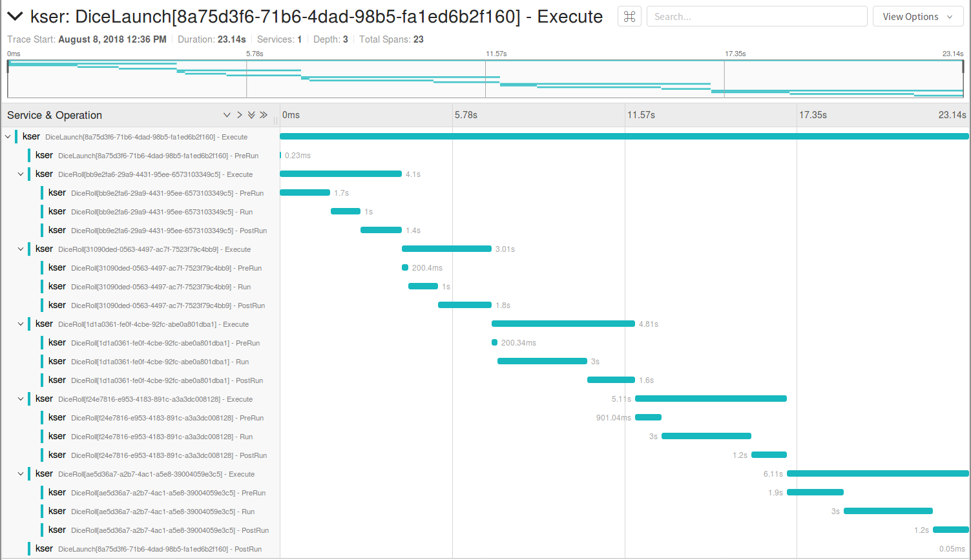This screenshot has width=971, height=560.
Task: Click the minimap at the 11.57s marker
Action: pos(485,79)
